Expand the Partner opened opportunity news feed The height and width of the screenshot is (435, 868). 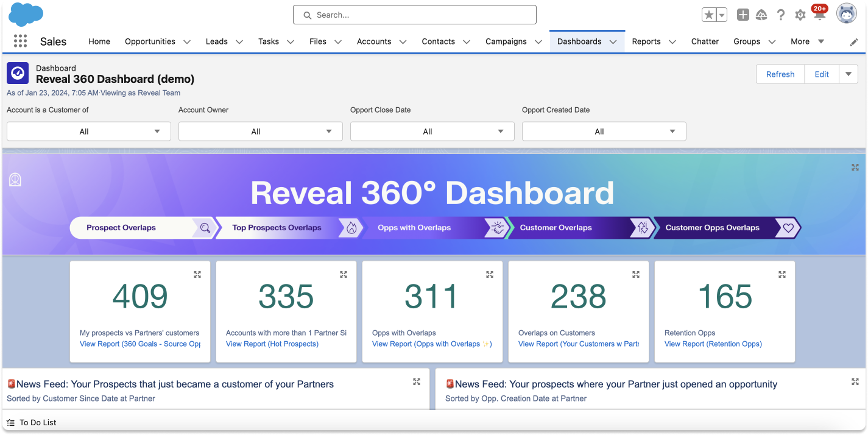point(855,381)
